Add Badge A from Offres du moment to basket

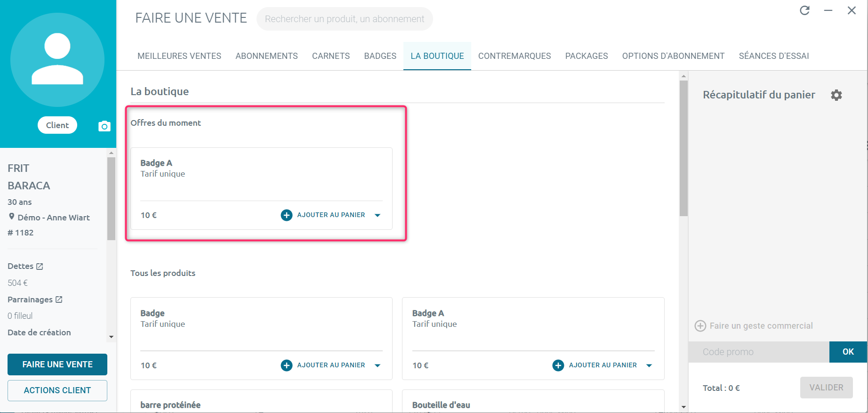(331, 215)
